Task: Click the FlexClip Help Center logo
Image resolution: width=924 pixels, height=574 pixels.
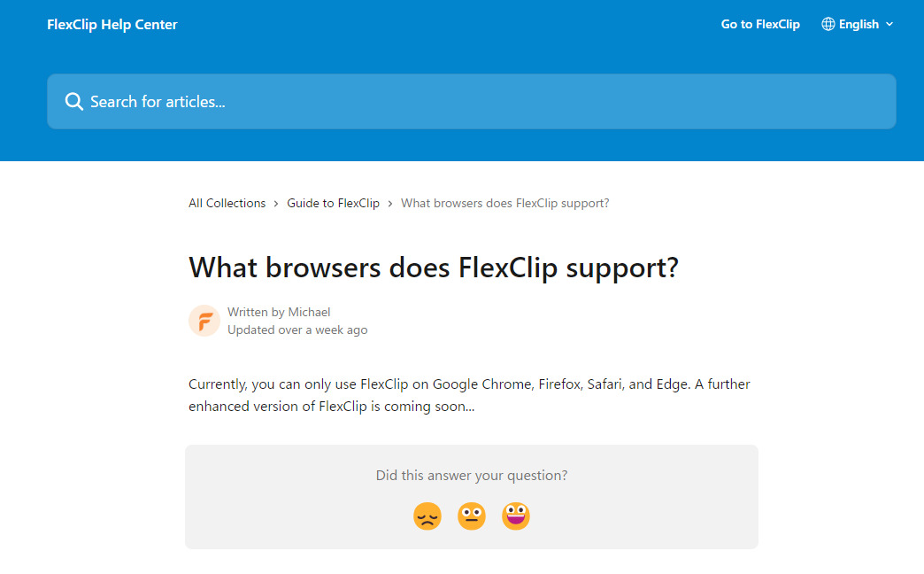Action: click(112, 24)
